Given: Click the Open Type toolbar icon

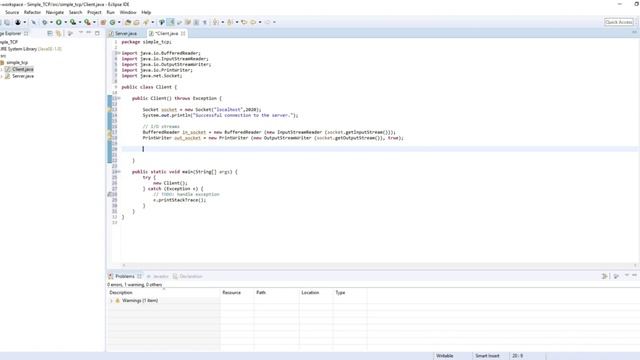Looking at the screenshot, I should click(128, 22).
